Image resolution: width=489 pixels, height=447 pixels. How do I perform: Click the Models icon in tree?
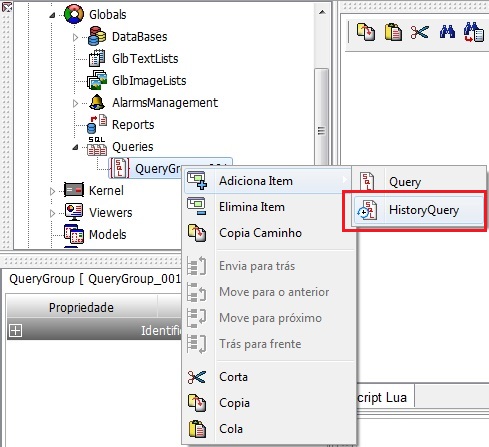[x=74, y=234]
